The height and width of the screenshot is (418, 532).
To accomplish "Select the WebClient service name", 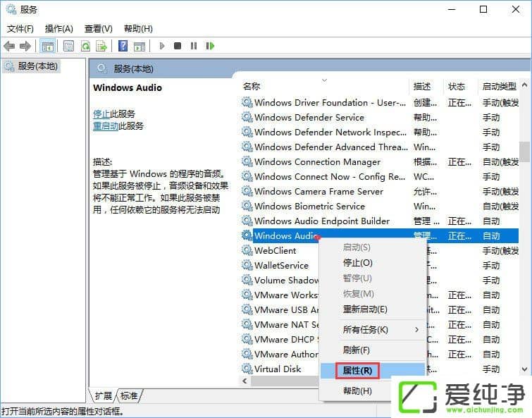I will click(x=276, y=250).
